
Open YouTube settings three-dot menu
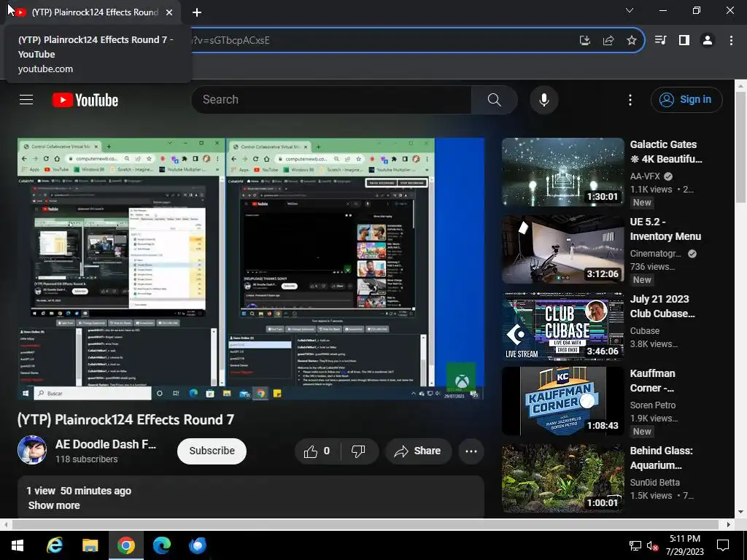pyautogui.click(x=630, y=99)
